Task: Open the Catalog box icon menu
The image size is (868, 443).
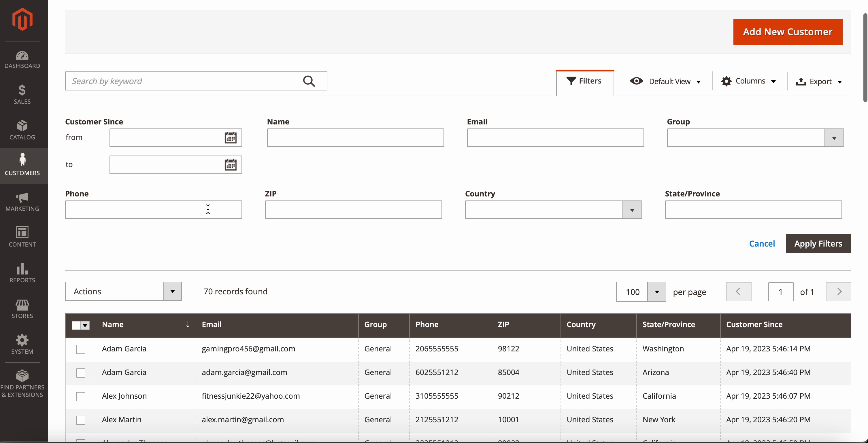Action: pos(22,130)
